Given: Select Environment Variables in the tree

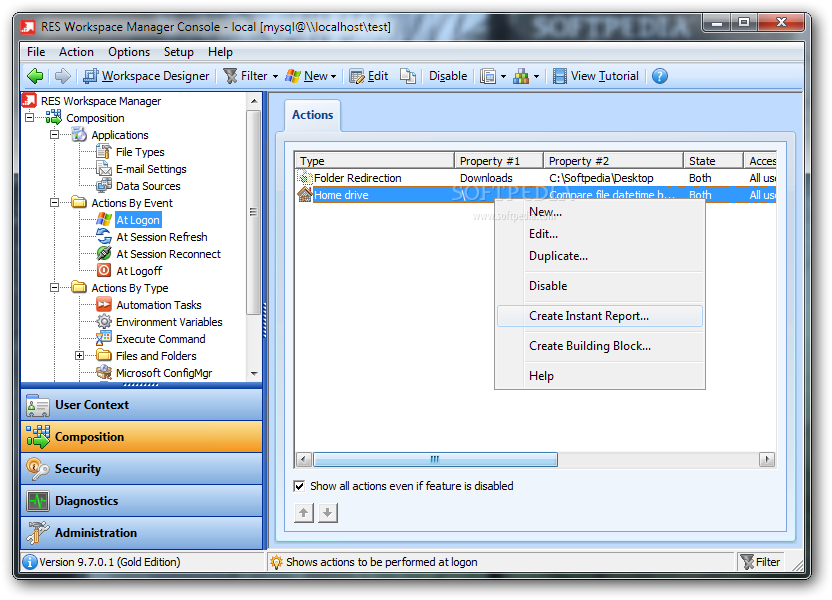Looking at the screenshot, I should pos(169,321).
